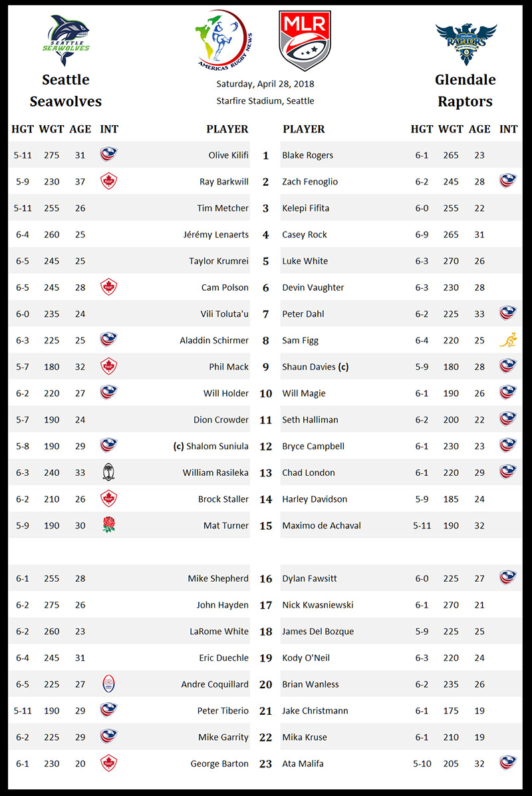
Task: Select player name Maximo de Achaval
Action: (x=321, y=525)
